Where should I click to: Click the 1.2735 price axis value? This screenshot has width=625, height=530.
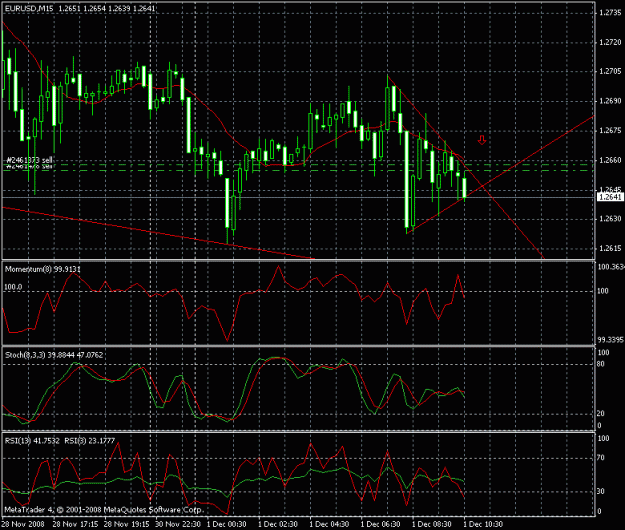click(610, 12)
